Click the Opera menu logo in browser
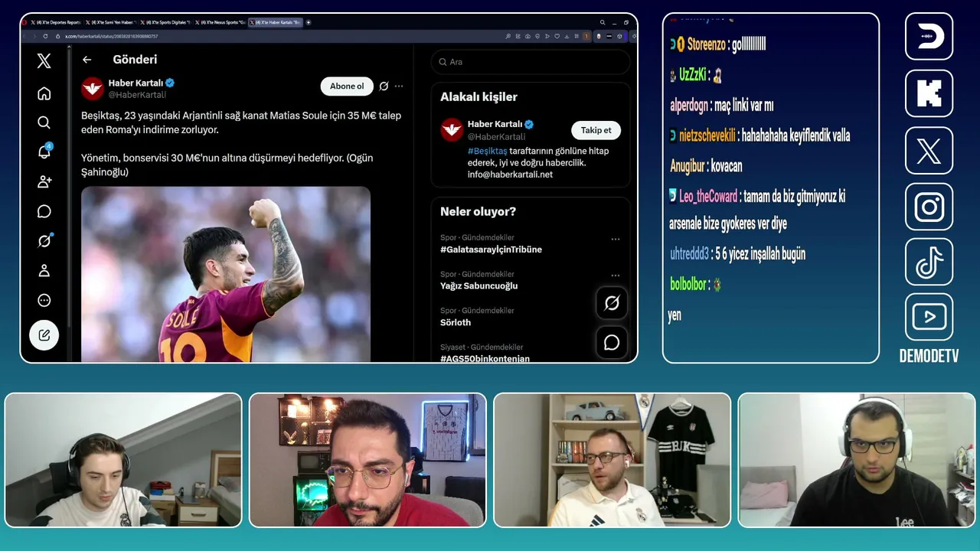980x551 pixels. tap(24, 22)
